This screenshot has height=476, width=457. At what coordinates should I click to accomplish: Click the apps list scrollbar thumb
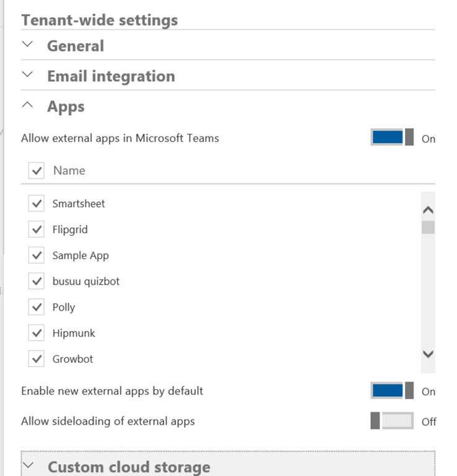click(x=428, y=227)
